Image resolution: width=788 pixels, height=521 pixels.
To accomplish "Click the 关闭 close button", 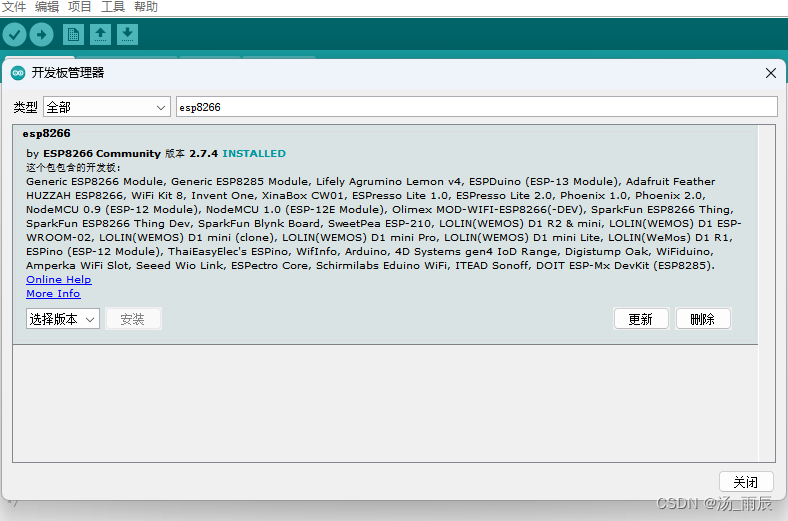I will pos(746,482).
